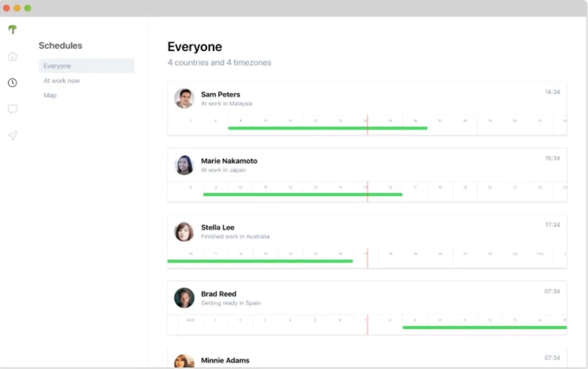588x369 pixels.
Task: Click Brad Reed's profile avatar
Action: click(x=184, y=298)
